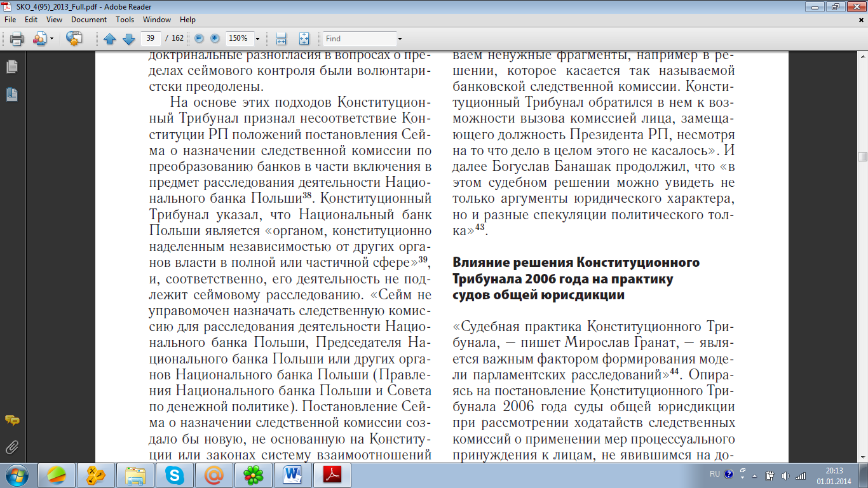Show hidden tray icons arrow
The height and width of the screenshot is (488, 868).
pyautogui.click(x=754, y=475)
